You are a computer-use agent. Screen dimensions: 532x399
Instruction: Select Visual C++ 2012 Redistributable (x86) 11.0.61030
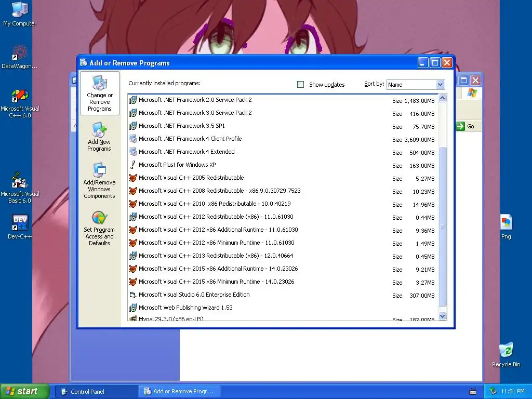click(283, 217)
